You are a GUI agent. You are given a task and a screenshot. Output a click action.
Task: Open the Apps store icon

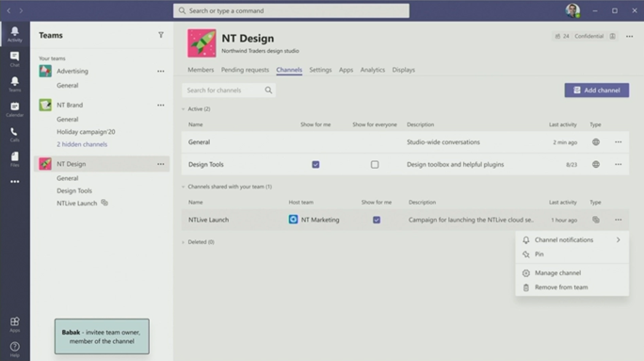click(x=15, y=324)
